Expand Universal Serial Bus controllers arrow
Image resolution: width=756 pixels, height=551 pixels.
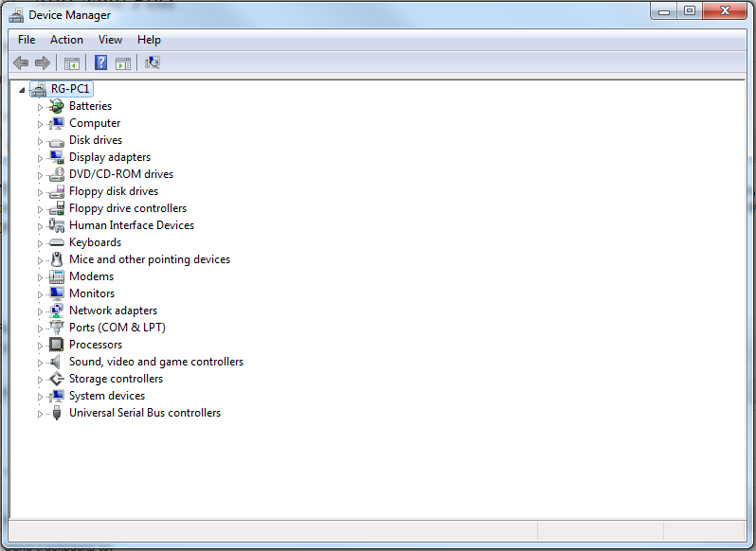pyautogui.click(x=41, y=414)
